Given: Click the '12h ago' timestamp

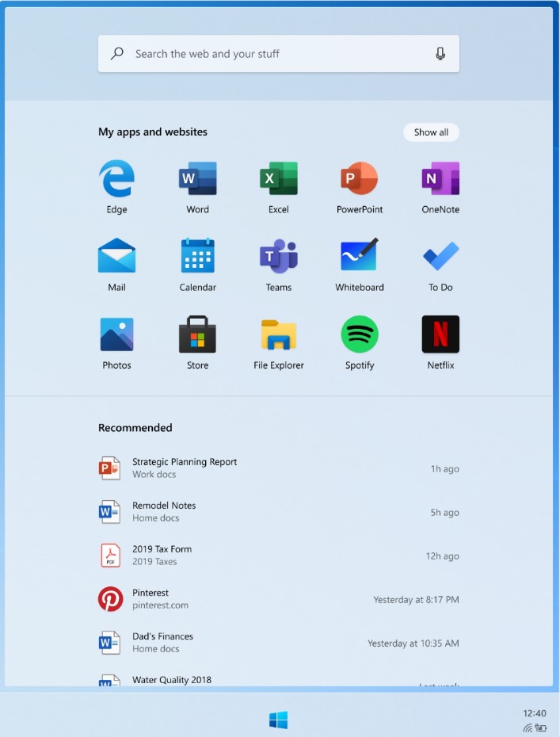Looking at the screenshot, I should (442, 556).
